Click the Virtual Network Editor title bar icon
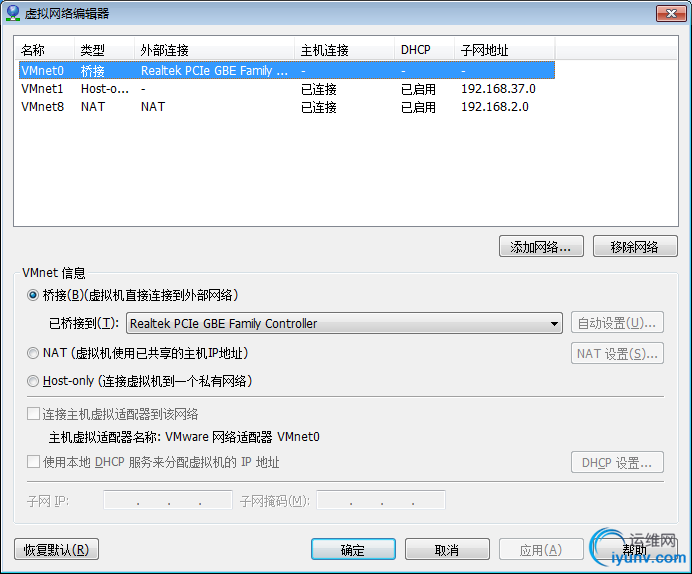The width and height of the screenshot is (692, 574). click(13, 13)
